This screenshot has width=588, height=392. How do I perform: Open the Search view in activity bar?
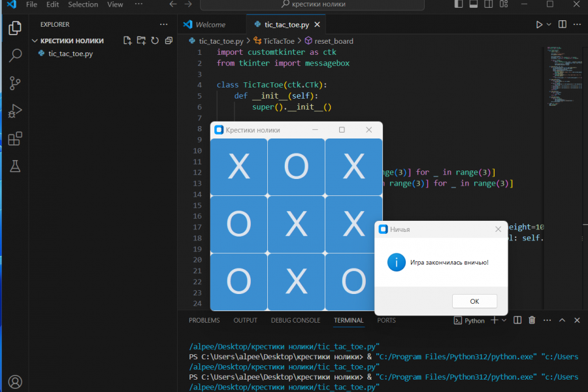(x=15, y=56)
